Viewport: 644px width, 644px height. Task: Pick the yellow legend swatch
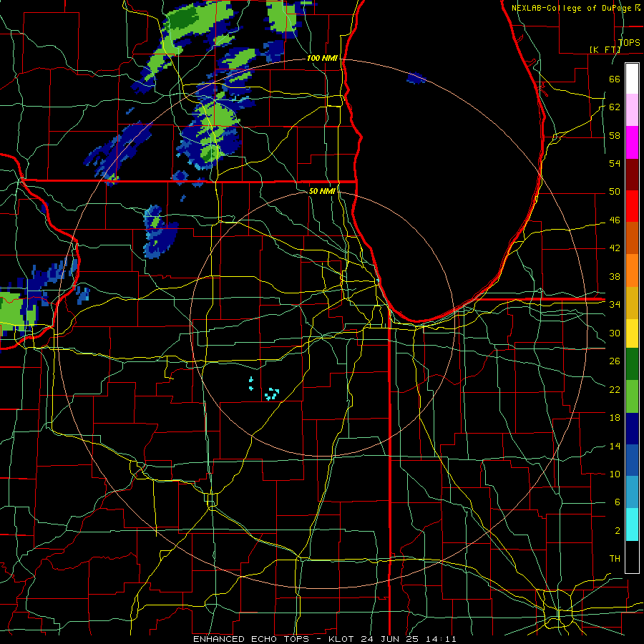point(632,333)
